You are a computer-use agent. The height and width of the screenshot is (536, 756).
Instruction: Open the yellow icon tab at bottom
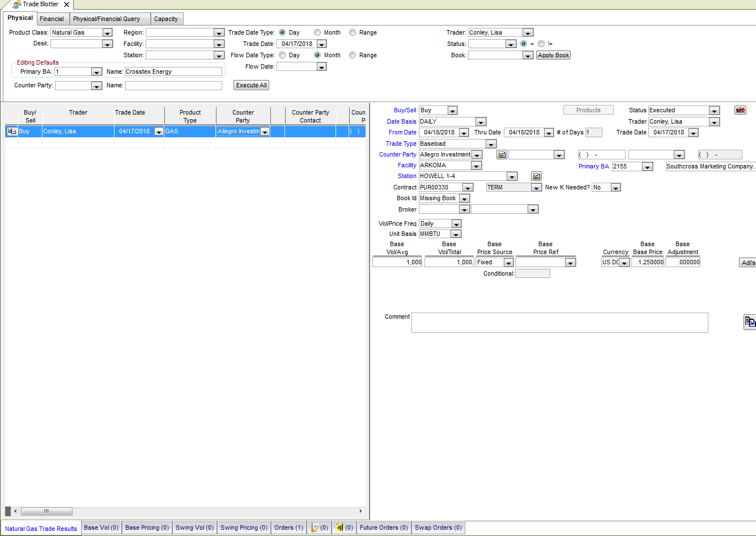tap(344, 527)
